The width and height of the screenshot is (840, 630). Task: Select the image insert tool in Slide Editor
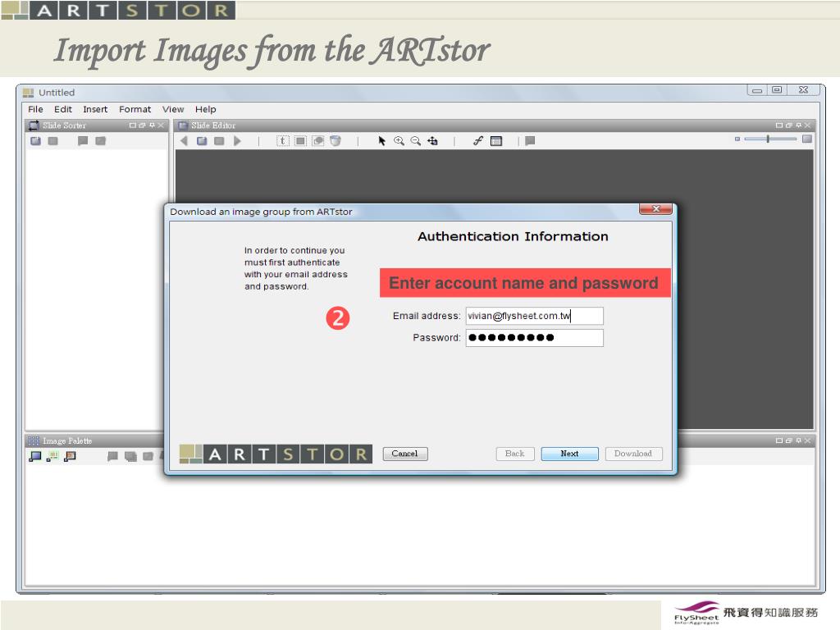[318, 141]
